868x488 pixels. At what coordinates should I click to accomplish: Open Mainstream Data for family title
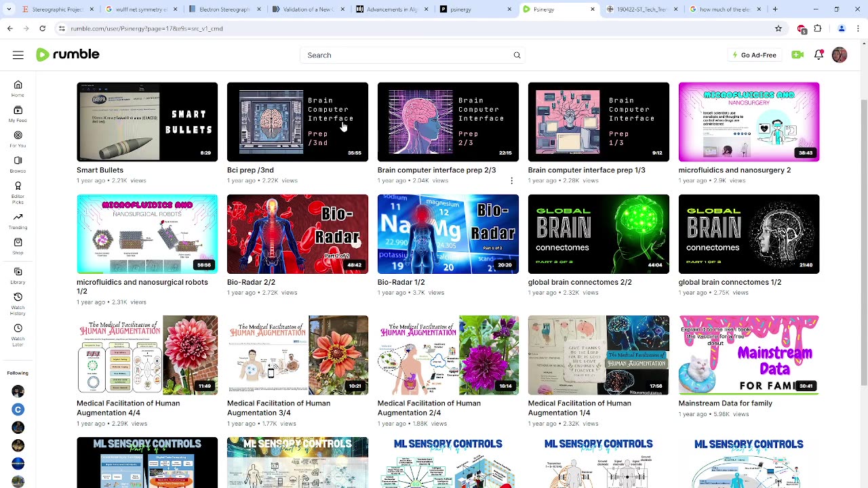(x=725, y=403)
